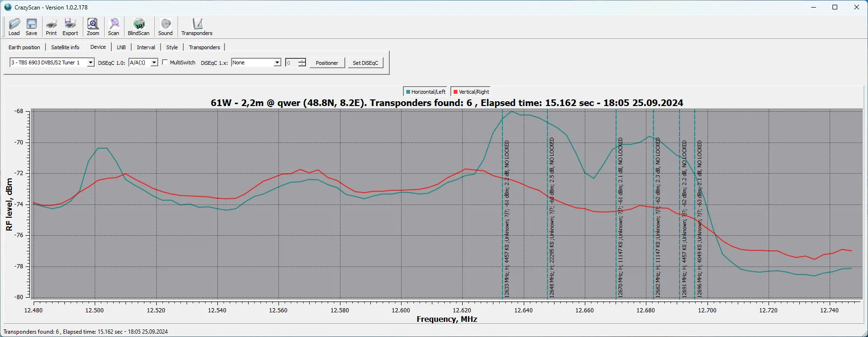This screenshot has width=868, height=337.
Task: Open the Transponders toolbar icon
Action: tap(197, 27)
